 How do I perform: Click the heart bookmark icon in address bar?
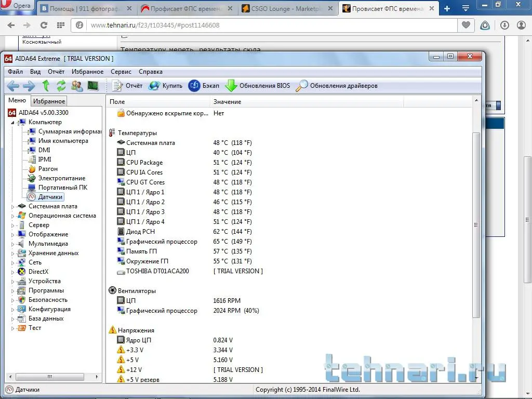click(x=466, y=25)
